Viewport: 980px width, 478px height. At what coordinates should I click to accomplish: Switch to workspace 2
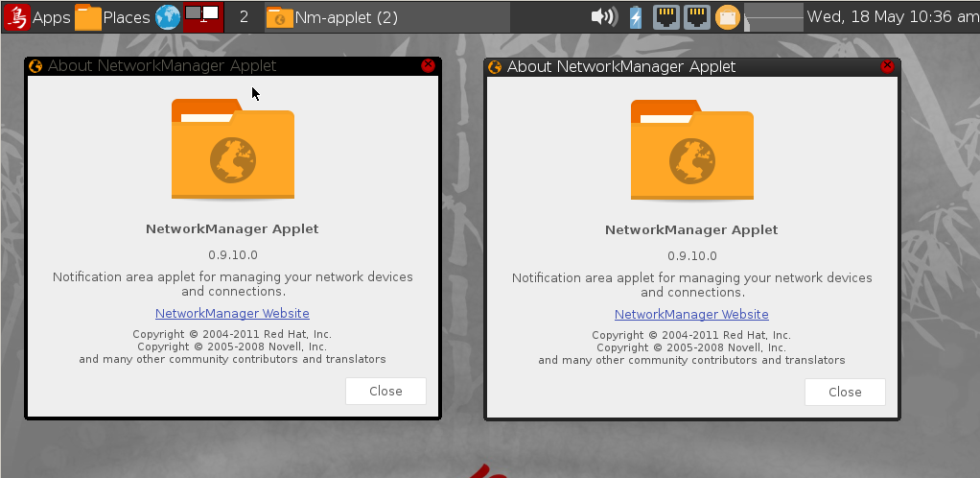click(x=244, y=17)
